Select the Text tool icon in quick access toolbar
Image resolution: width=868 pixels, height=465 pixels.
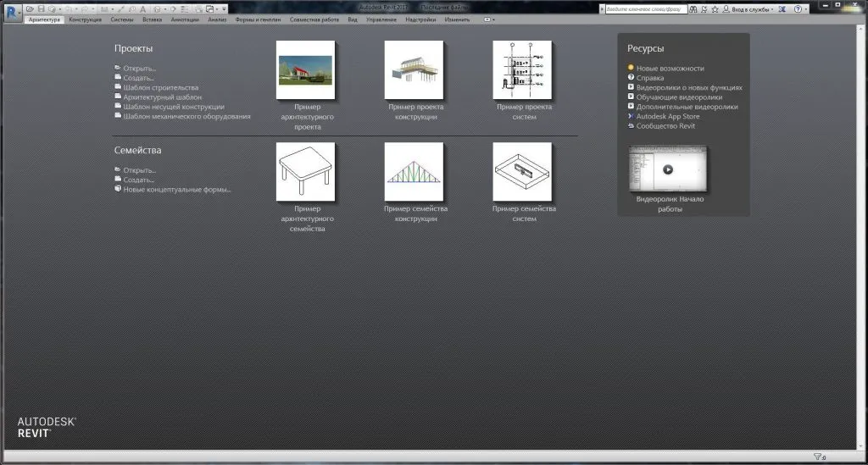coord(142,8)
